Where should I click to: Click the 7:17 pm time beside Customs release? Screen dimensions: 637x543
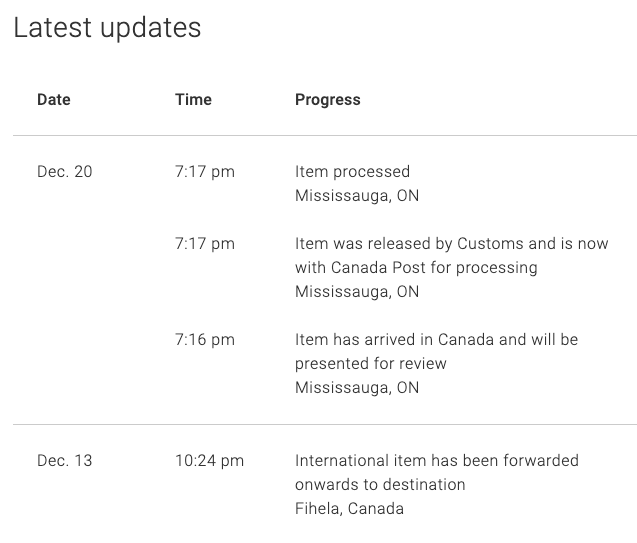tap(204, 244)
